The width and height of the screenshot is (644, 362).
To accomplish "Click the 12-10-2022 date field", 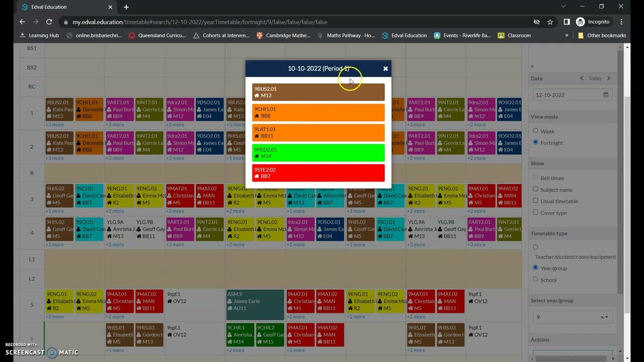I will coord(573,95).
